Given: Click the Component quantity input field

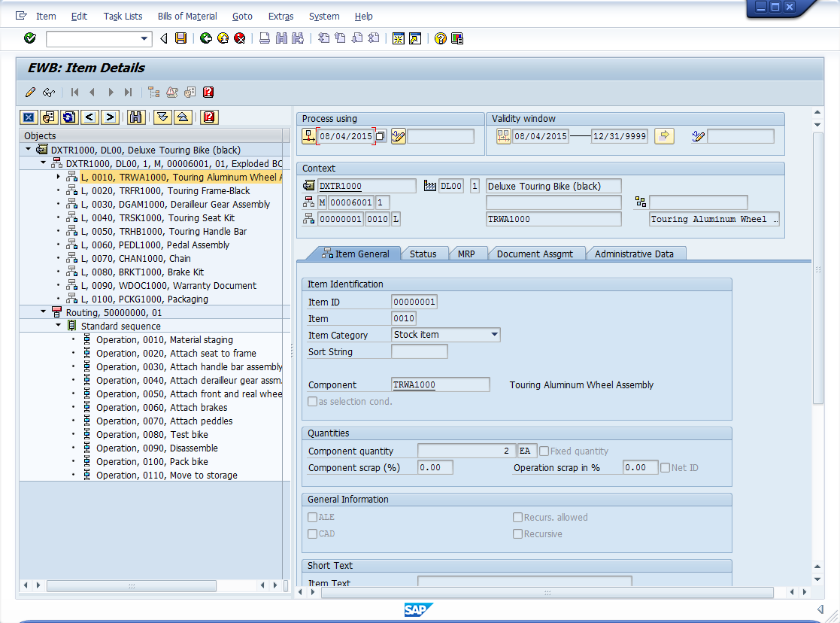Looking at the screenshot, I should point(466,451).
